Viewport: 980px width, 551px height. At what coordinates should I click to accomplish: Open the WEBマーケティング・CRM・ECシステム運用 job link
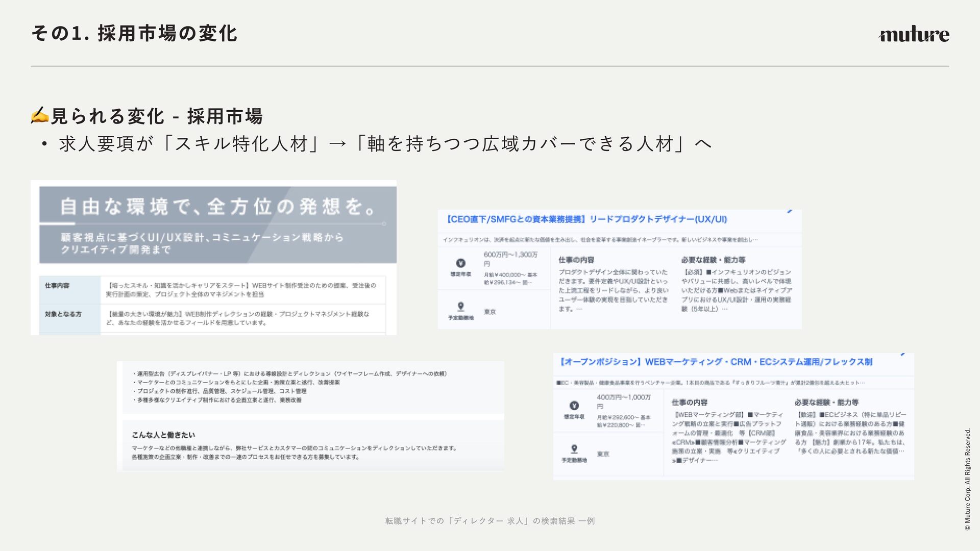click(716, 362)
